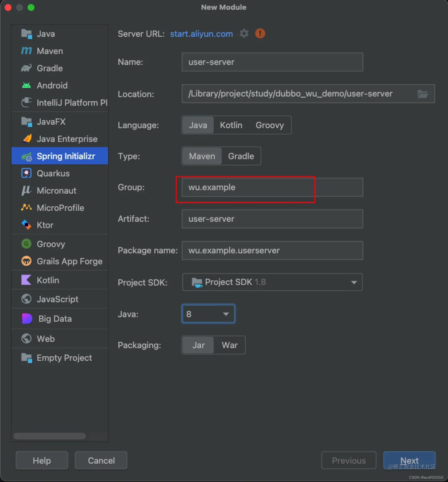Screen dimensions: 448x482
Task: Open the Java version dropdown
Action: [x=208, y=314]
